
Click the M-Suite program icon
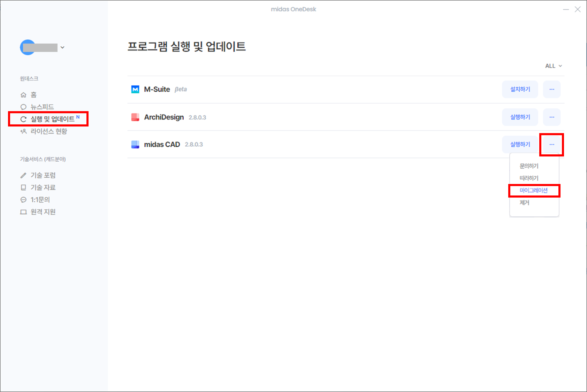[135, 90]
